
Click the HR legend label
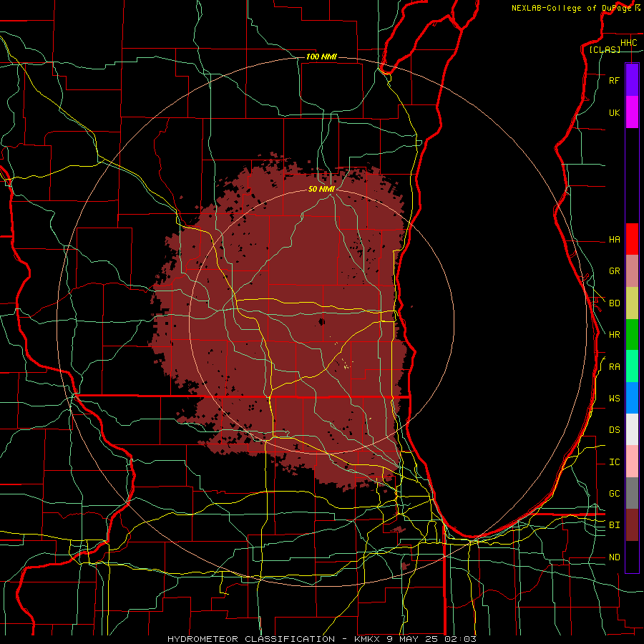pos(615,335)
